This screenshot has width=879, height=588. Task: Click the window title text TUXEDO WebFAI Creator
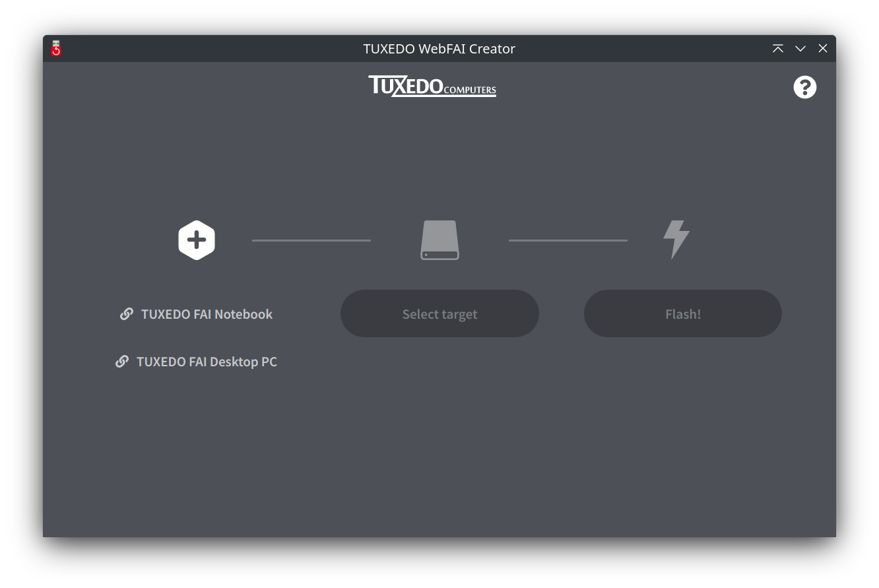(x=439, y=49)
